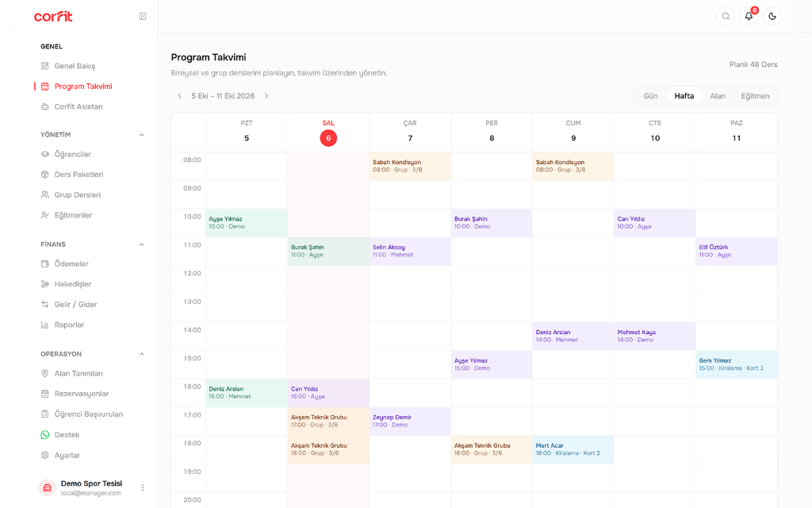Screen dimensions: 812x508
Task: Click the Ayarlar gear icon
Action: point(45,456)
